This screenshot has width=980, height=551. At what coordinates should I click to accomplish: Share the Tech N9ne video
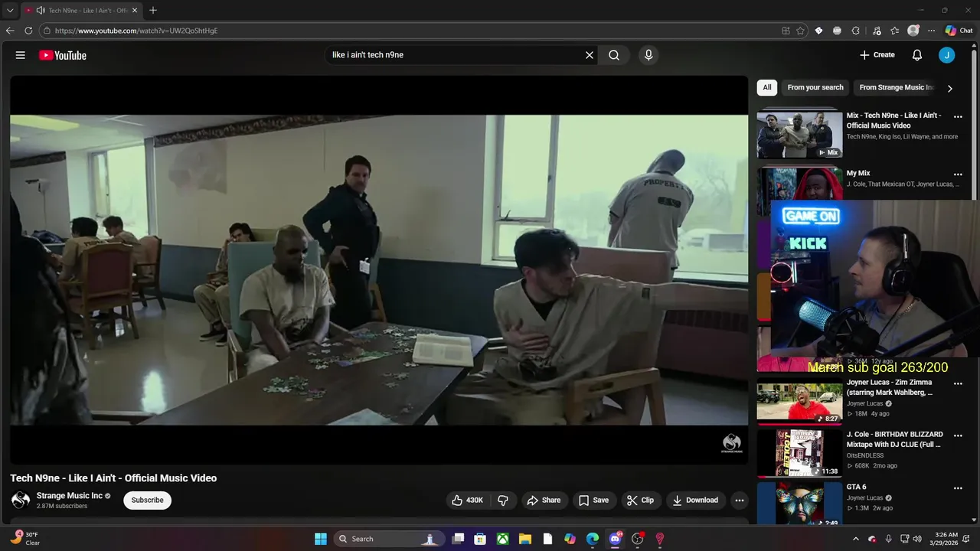click(x=544, y=500)
